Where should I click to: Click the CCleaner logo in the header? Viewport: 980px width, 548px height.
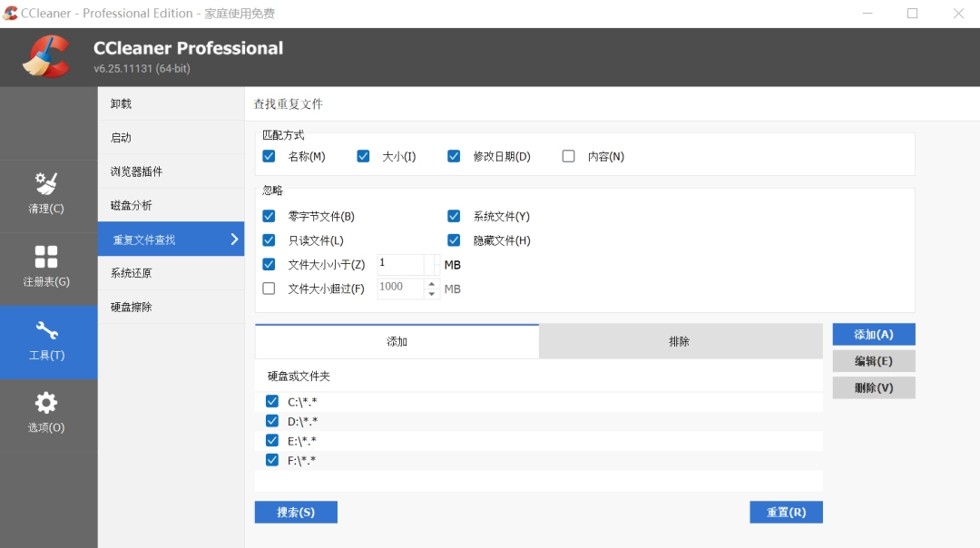click(47, 55)
